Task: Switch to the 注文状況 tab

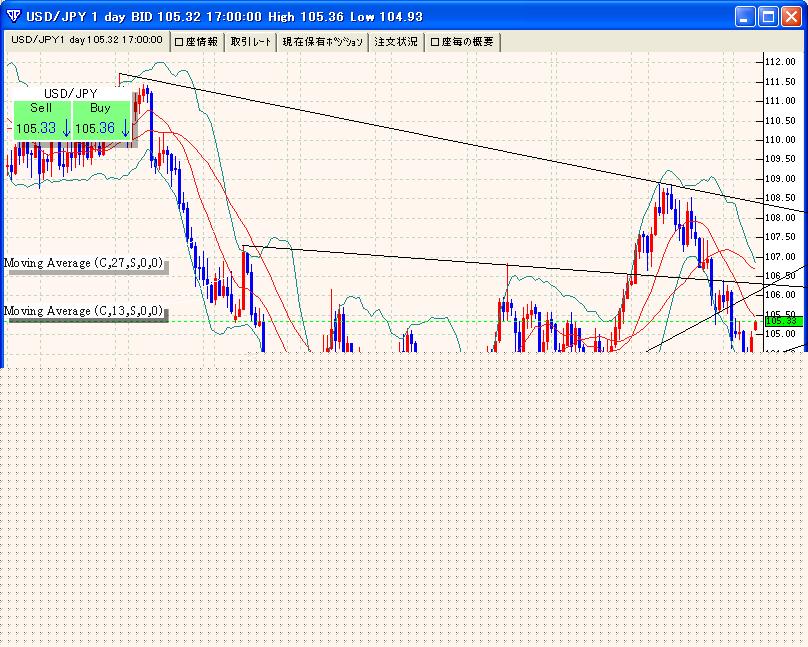Action: tap(396, 42)
